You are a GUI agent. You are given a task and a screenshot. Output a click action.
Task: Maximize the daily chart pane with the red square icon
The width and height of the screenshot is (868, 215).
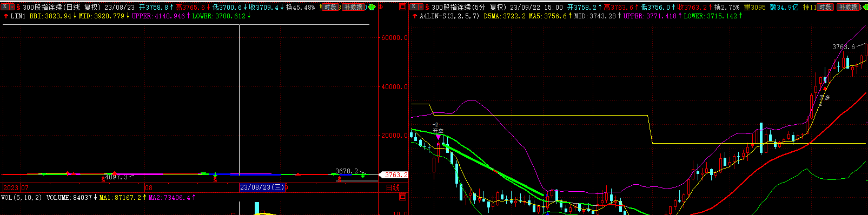point(402,7)
